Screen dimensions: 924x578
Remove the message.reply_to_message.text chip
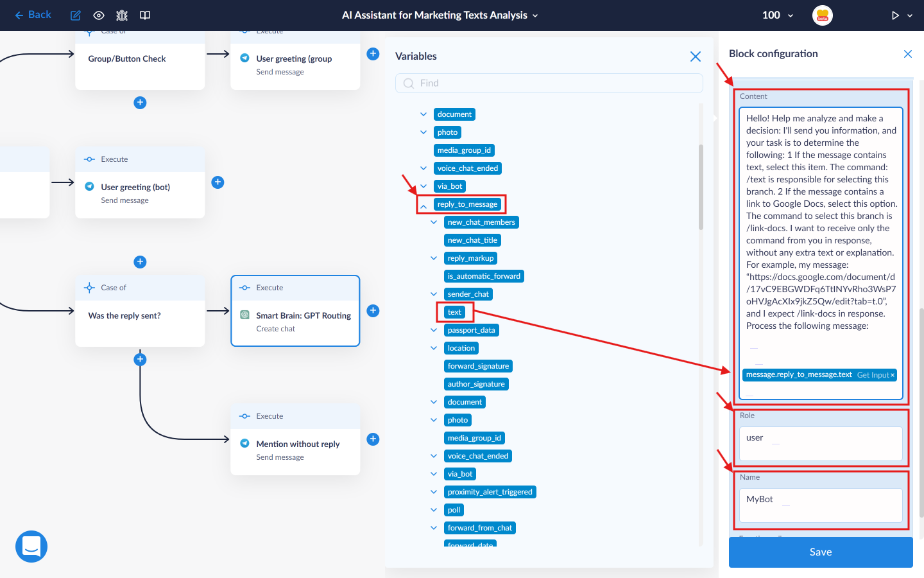(893, 375)
